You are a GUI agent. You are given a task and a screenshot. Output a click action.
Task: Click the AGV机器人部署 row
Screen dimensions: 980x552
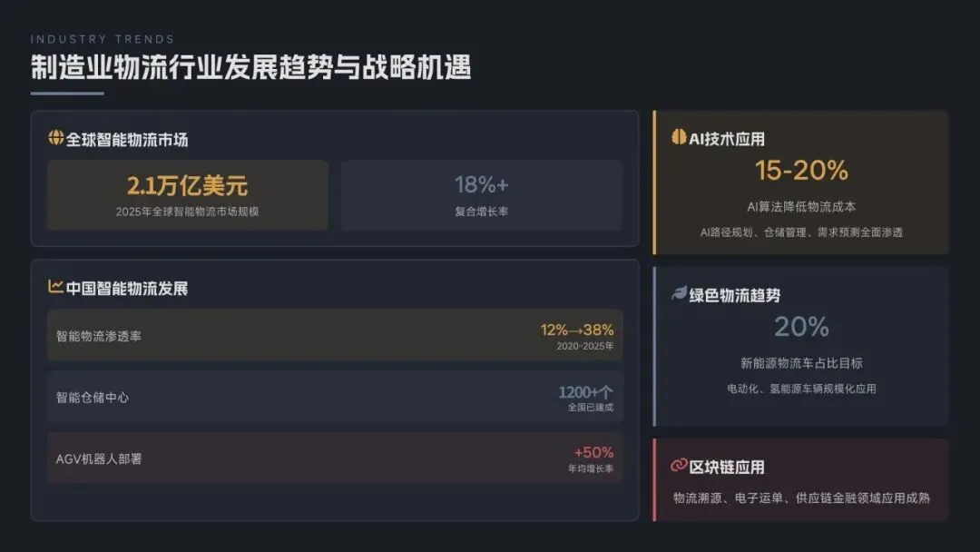(335, 458)
